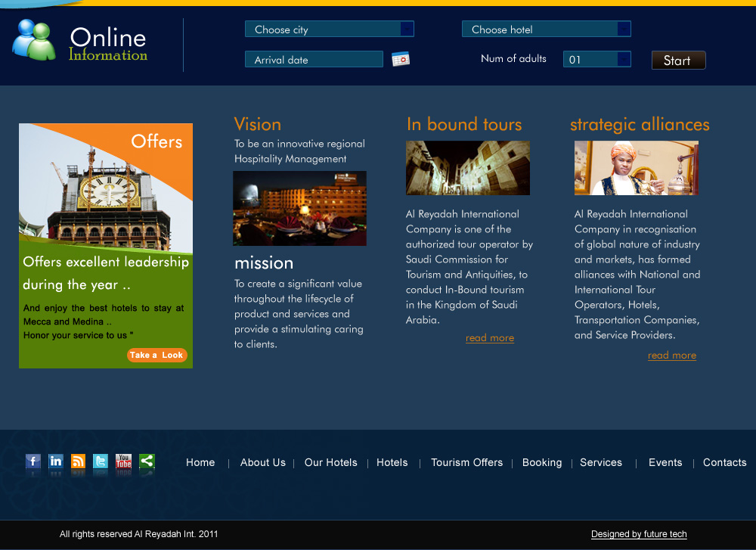Screen dimensions: 756x550
Task: Open Services menu item
Action: 601,462
